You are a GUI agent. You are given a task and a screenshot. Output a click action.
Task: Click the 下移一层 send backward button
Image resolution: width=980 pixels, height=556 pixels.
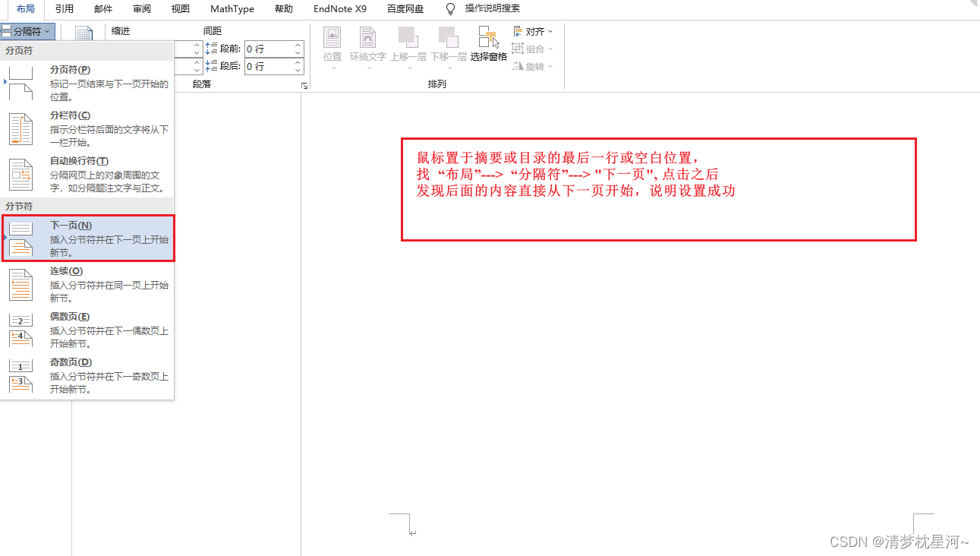click(x=449, y=47)
